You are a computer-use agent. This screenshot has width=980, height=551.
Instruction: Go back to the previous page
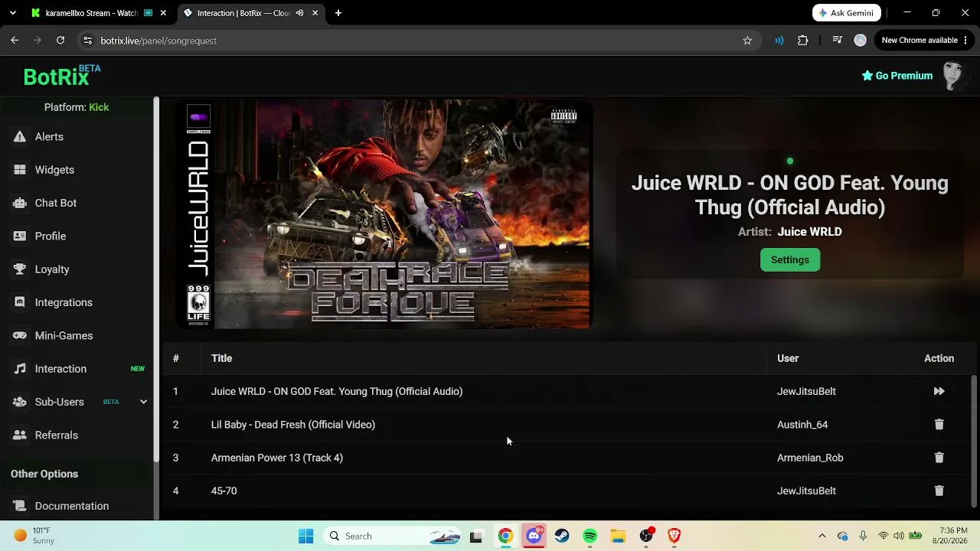tap(15, 41)
